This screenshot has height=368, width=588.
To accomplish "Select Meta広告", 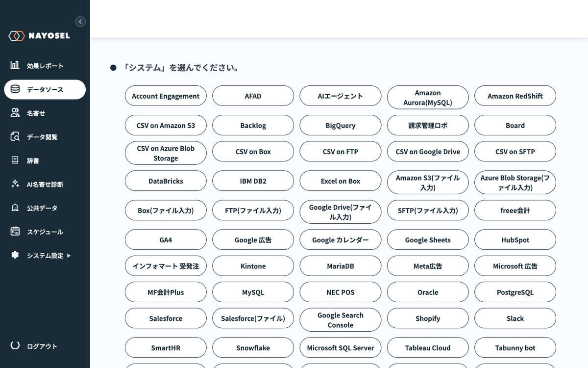I will pyautogui.click(x=428, y=266).
